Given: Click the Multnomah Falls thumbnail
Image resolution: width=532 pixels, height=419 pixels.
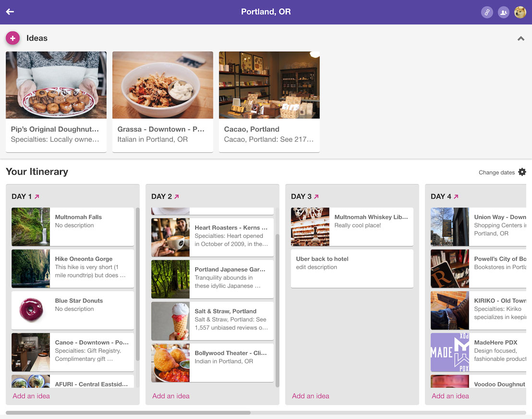Looking at the screenshot, I should [x=31, y=227].
